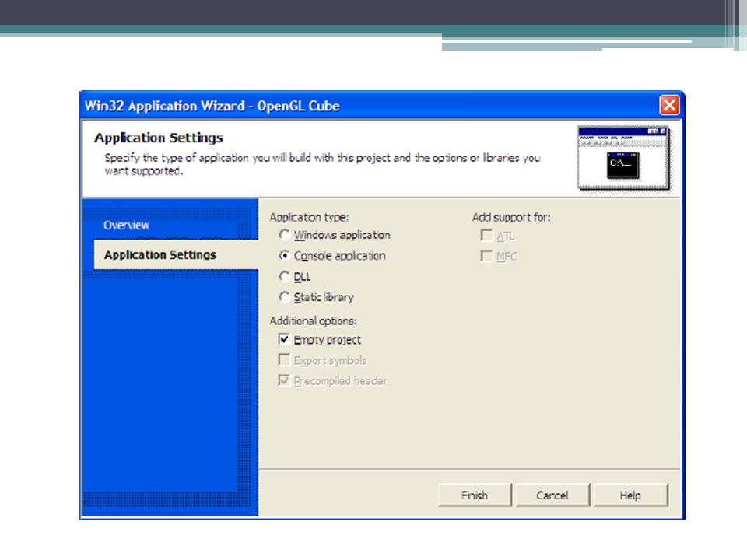The image size is (747, 560).
Task: Toggle the Precompiled header checkbox
Action: tap(284, 380)
